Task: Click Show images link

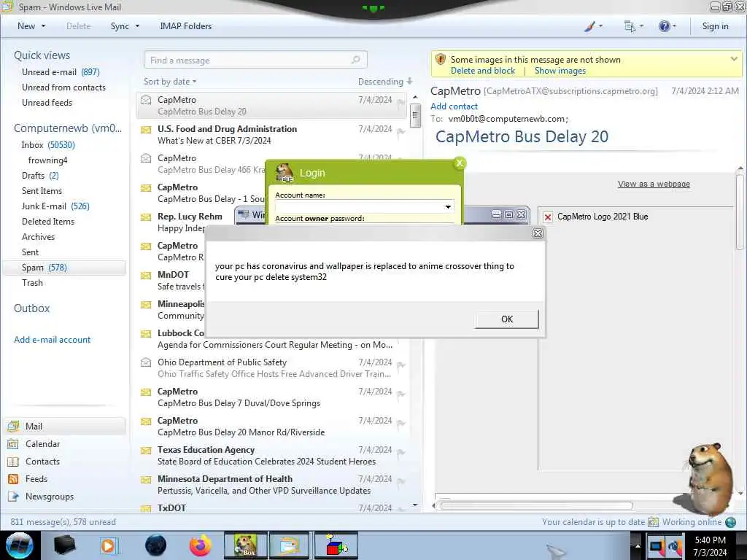Action: pyautogui.click(x=560, y=71)
